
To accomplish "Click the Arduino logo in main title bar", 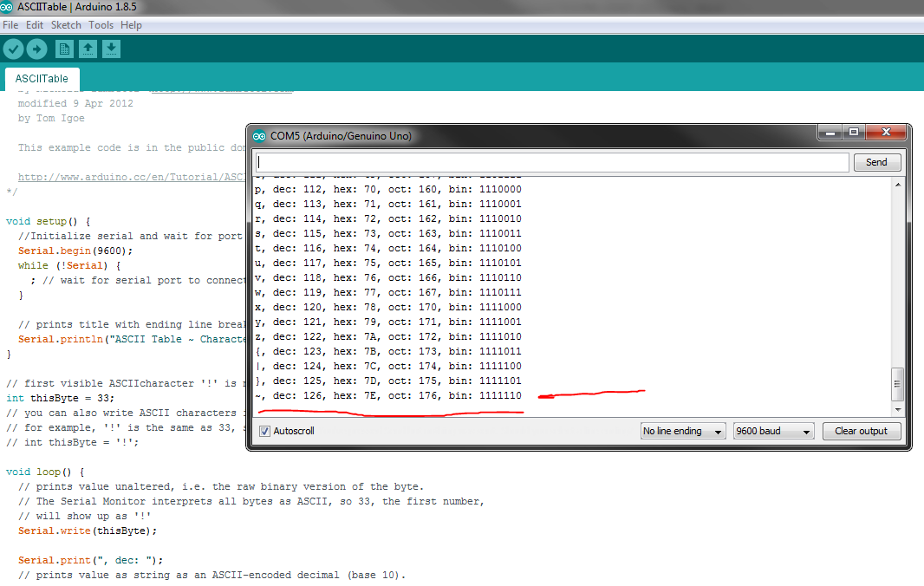I will tap(8, 7).
